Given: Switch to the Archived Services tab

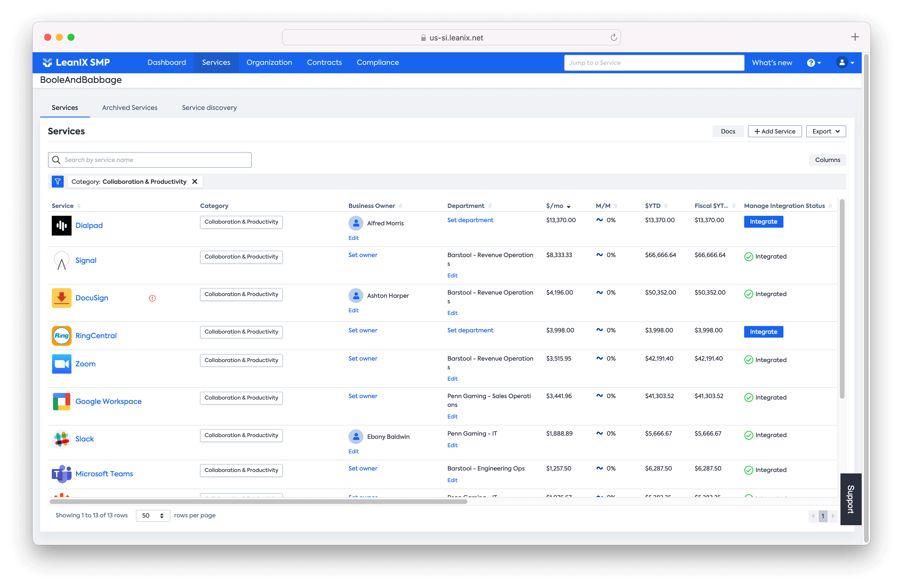Looking at the screenshot, I should point(129,107).
